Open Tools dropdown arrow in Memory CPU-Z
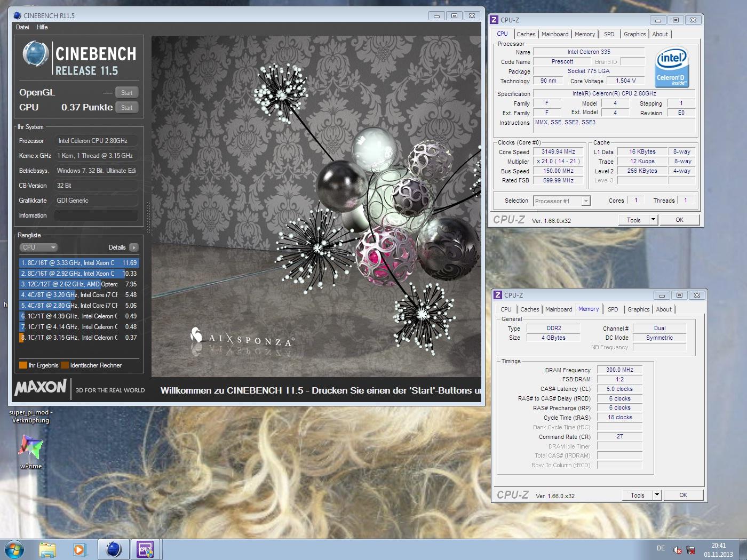 coord(657,495)
